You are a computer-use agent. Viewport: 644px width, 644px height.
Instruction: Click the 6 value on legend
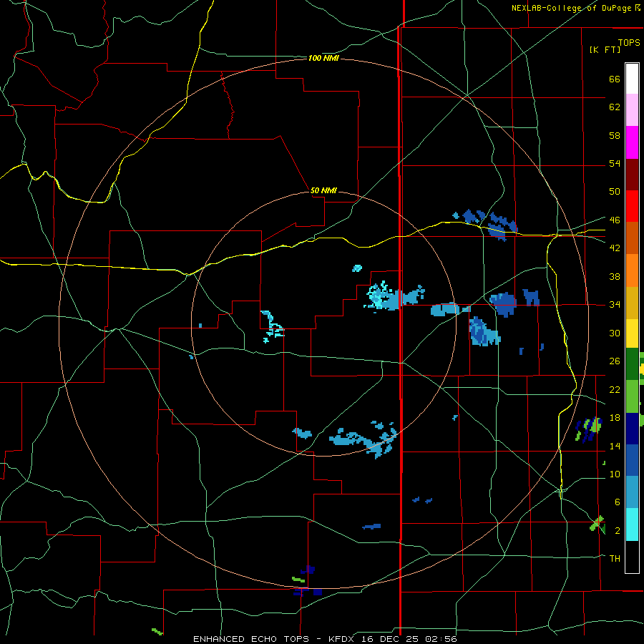coord(617,502)
